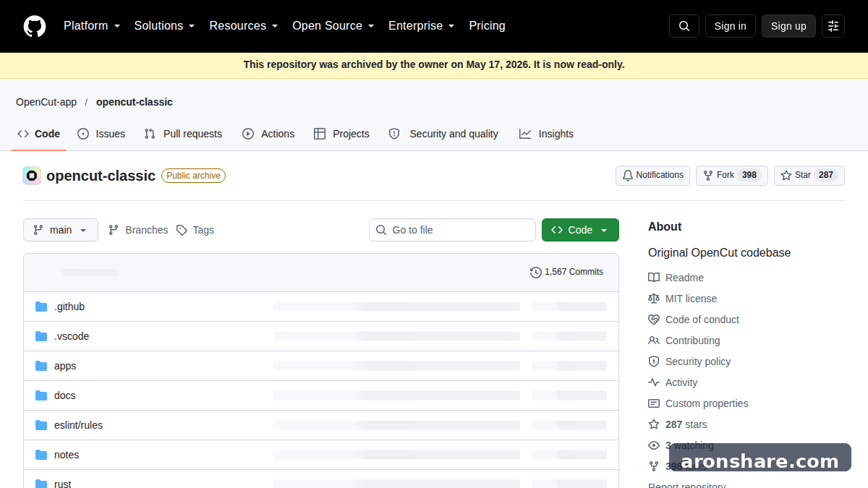Click the opencut-classic repository avatar icon
Image resolution: width=868 pixels, height=488 pixels.
click(x=32, y=176)
